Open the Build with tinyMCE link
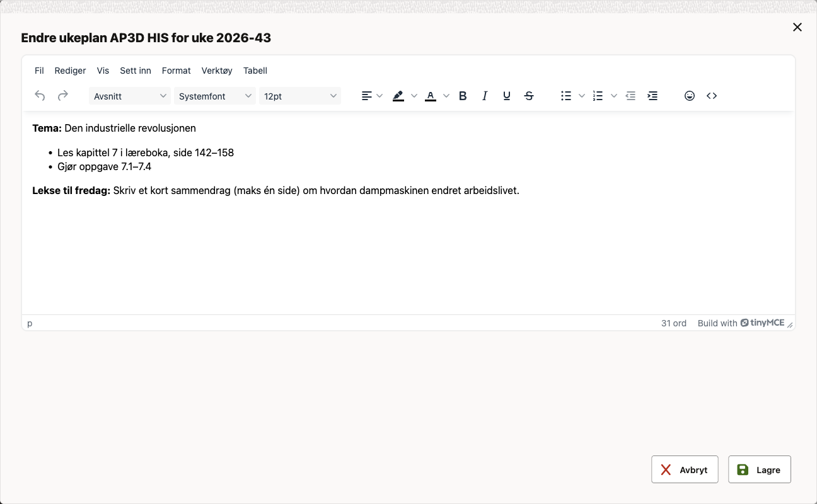Screen dimensions: 817x504 click(741, 323)
